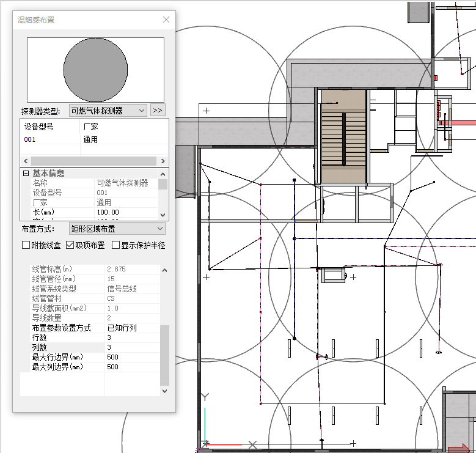Collapse the 基本信息 section

(x=26, y=174)
